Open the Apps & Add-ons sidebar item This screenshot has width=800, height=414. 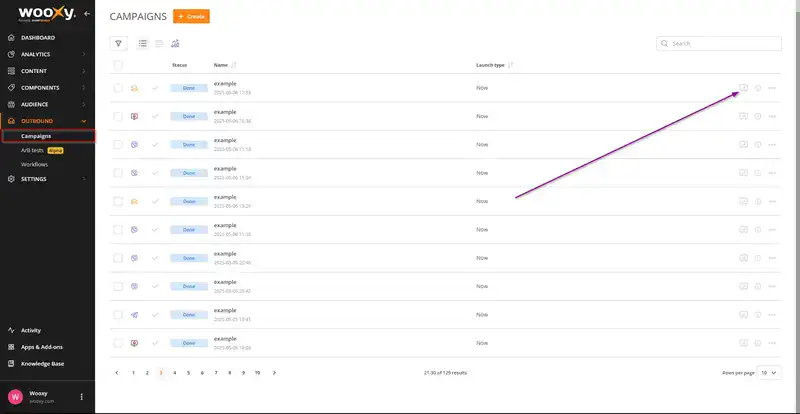pos(43,346)
